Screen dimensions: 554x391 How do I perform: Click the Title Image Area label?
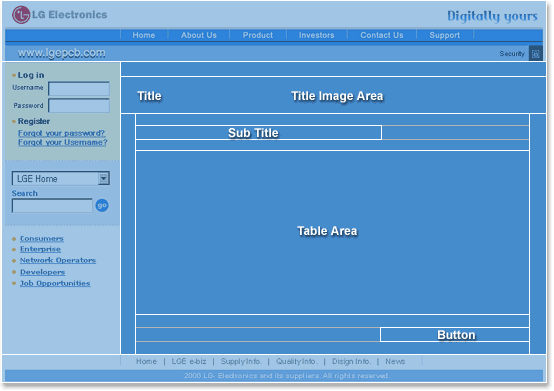click(337, 96)
